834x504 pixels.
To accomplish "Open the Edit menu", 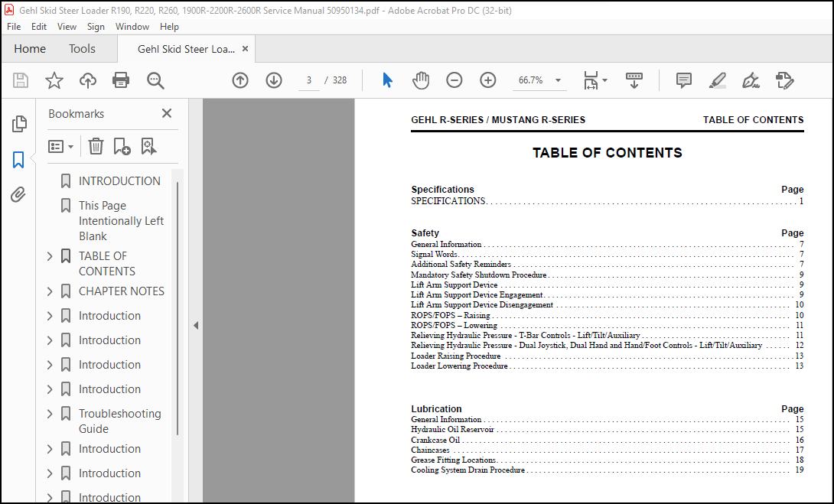I will coord(39,27).
